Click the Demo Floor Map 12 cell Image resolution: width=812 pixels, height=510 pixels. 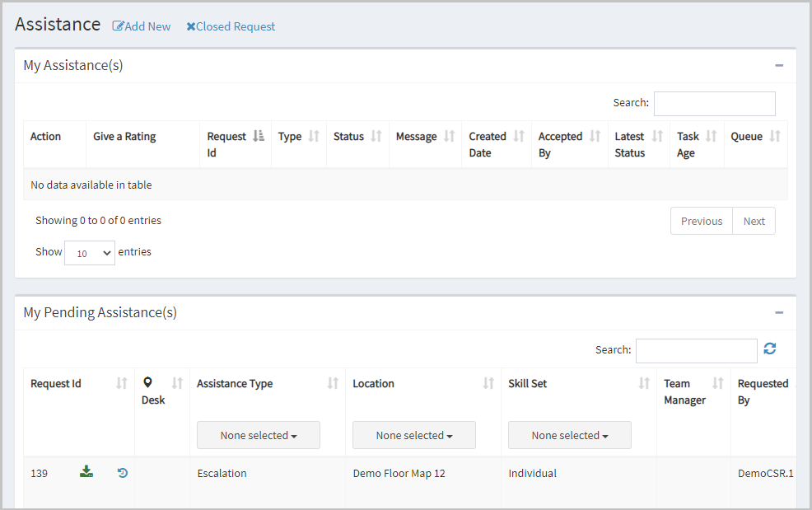399,473
